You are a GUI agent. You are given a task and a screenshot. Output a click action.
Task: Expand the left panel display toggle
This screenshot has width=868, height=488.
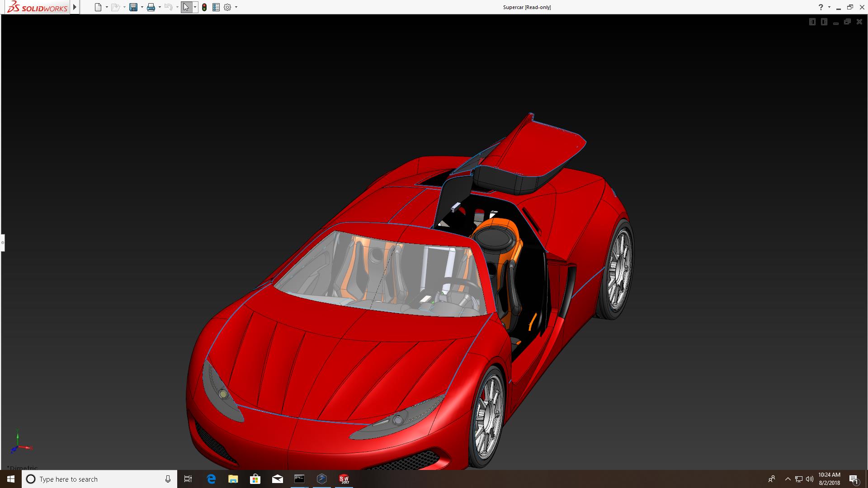click(x=812, y=22)
